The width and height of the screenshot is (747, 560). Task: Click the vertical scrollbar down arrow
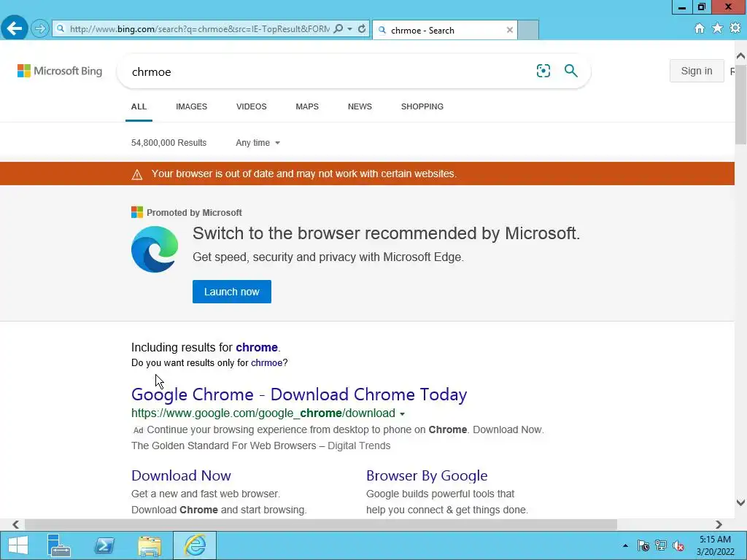[x=741, y=502]
